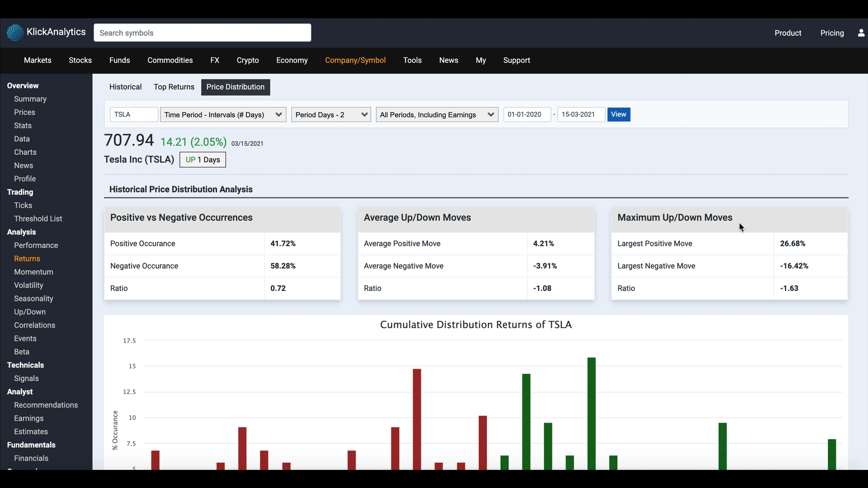The height and width of the screenshot is (488, 868).
Task: Select the Price Distribution tab
Action: pyautogui.click(x=236, y=87)
